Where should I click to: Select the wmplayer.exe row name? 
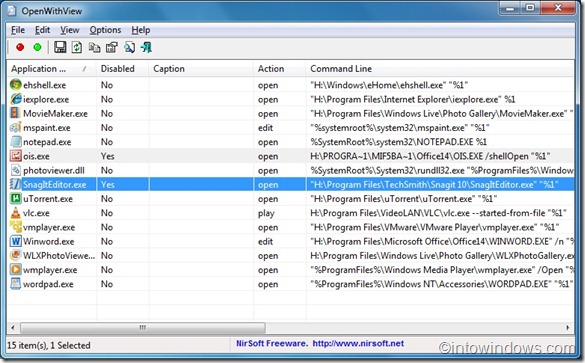click(x=50, y=270)
